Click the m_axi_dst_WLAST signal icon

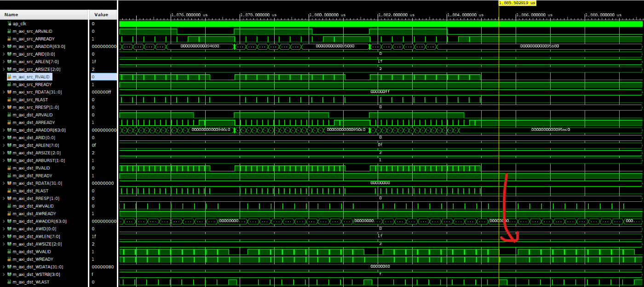pyautogui.click(x=10, y=282)
